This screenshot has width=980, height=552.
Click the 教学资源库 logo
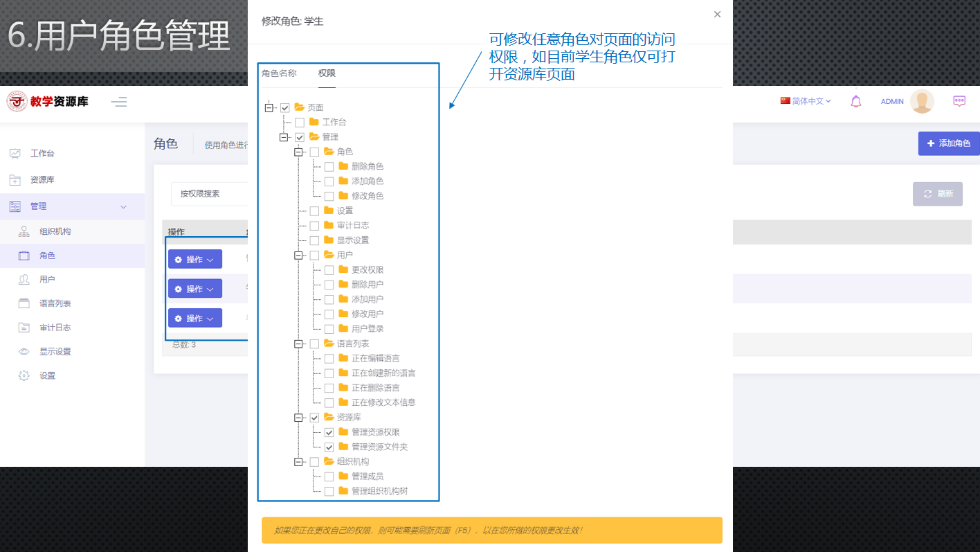[x=48, y=101]
